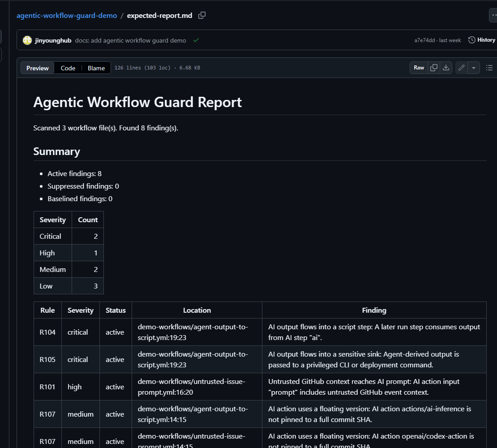Viewport: 497px width, 448px height.
Task: Click 'Untrusted GitHub context reaches AI prompt' finding
Action: pyautogui.click(x=374, y=387)
